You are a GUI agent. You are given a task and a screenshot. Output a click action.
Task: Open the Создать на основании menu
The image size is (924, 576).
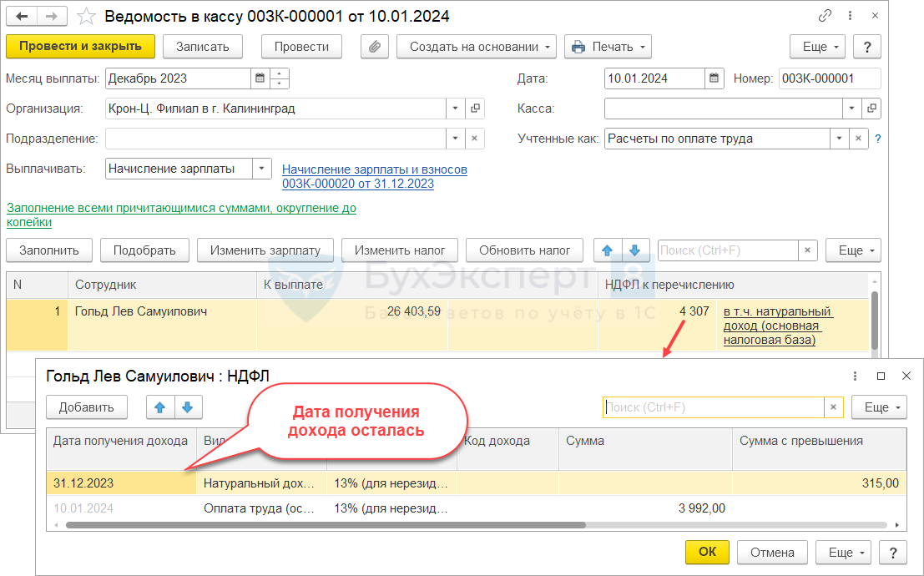pos(476,47)
